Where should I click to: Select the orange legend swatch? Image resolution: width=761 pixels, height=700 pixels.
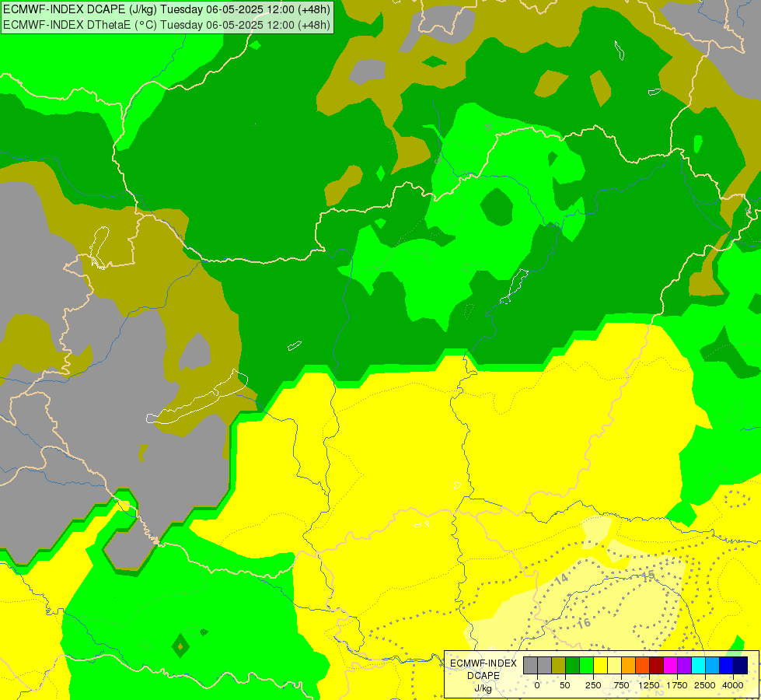tap(629, 666)
